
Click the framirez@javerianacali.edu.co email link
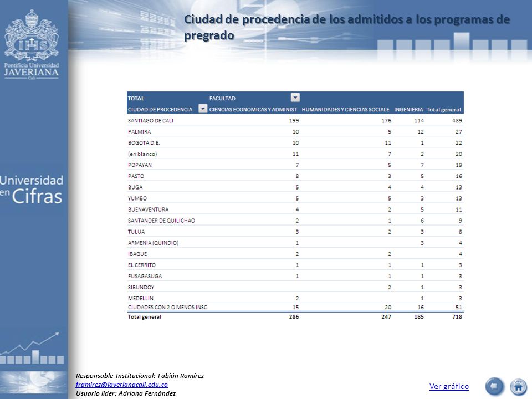(121, 385)
